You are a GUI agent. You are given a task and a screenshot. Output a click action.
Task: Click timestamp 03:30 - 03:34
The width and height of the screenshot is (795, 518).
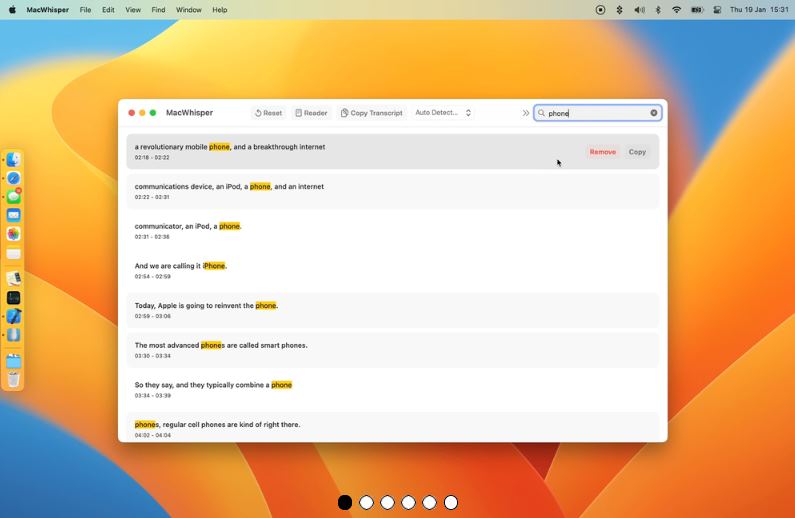(x=152, y=356)
